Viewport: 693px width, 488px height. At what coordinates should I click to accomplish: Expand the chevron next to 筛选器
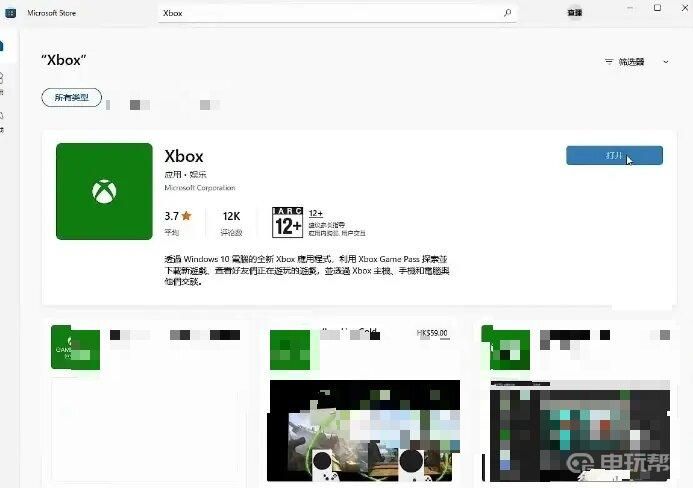pyautogui.click(x=666, y=62)
